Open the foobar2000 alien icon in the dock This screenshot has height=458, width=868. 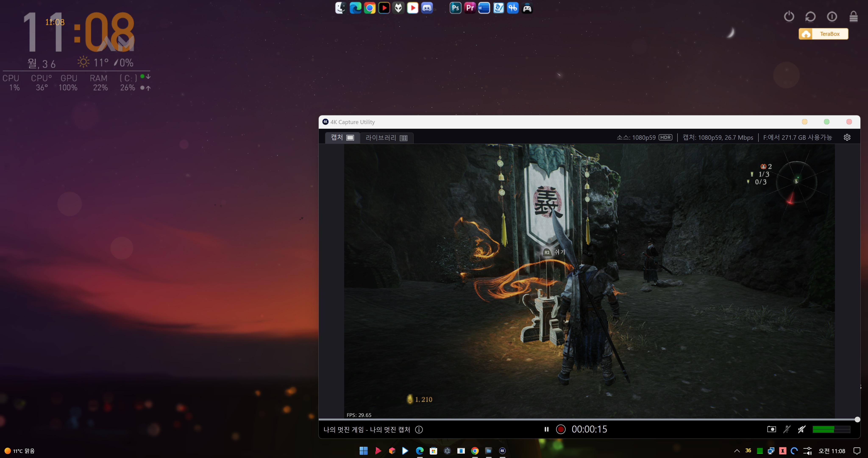398,8
